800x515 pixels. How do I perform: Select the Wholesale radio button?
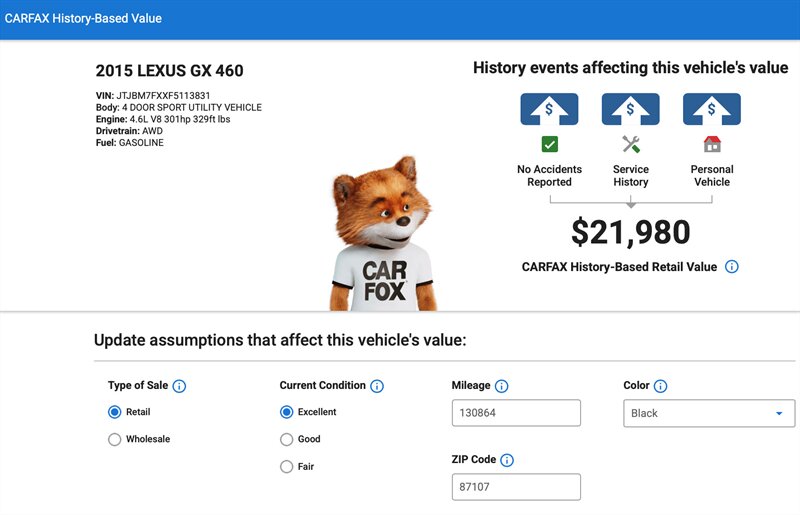tap(115, 439)
